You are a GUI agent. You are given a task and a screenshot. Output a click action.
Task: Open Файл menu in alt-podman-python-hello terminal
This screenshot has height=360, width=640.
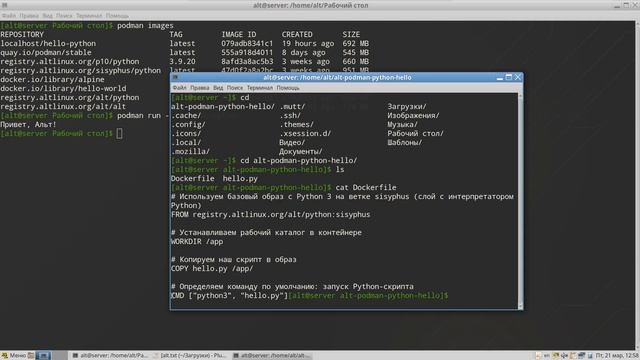pyautogui.click(x=179, y=88)
